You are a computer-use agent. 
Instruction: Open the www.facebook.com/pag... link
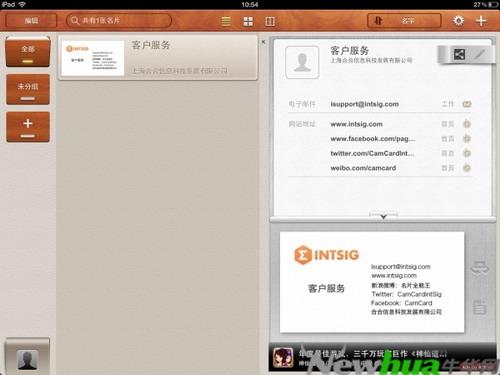(x=373, y=139)
